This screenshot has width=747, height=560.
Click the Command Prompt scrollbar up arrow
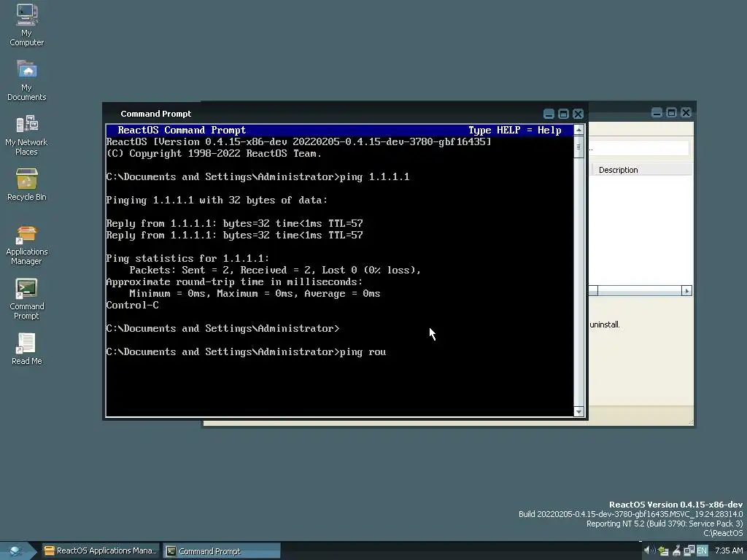(x=578, y=130)
